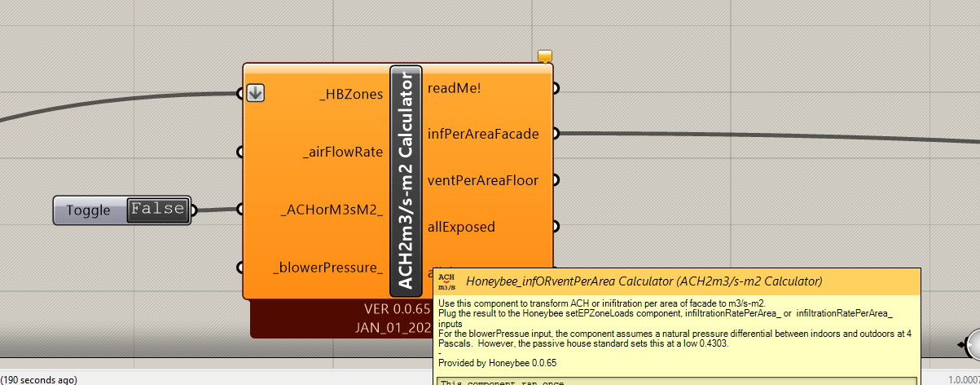This screenshot has width=980, height=385.
Task: Toggle the False value of the Boolean Toggle
Action: pos(157,209)
